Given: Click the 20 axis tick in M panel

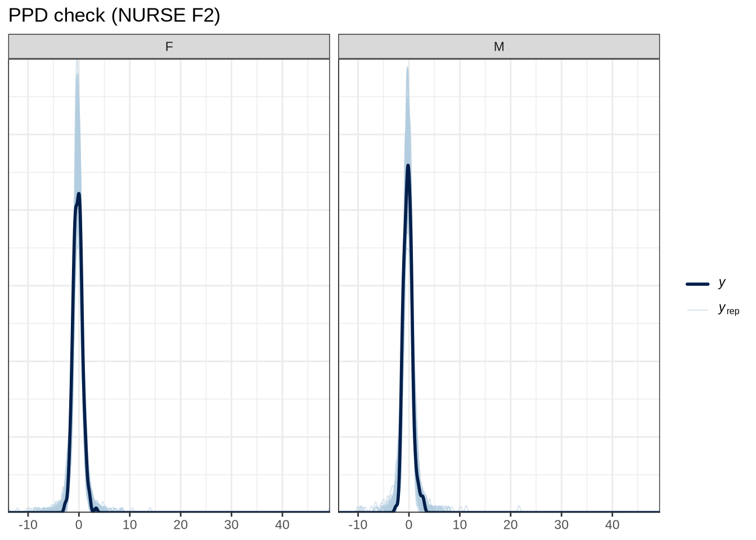Looking at the screenshot, I should (x=510, y=525).
